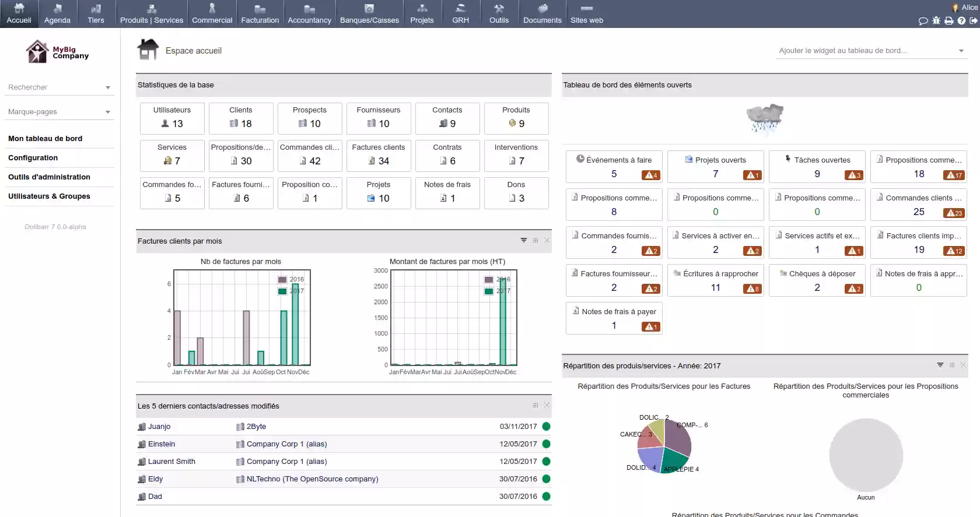Viewport: 980px width, 517px height.
Task: Click late warning badge on Écritures à rapprocher
Action: pos(752,289)
